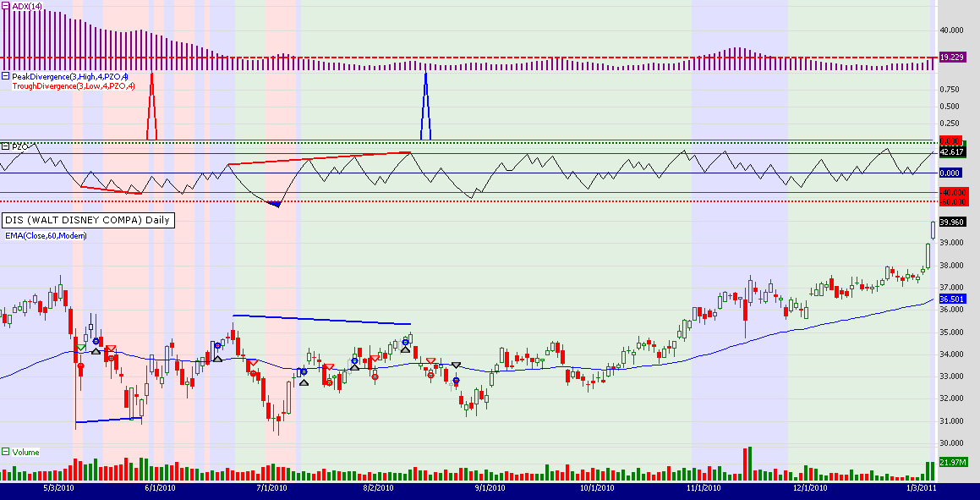Click the purple 19.229 ADX value tag
This screenshot has width=980, height=500.
(952, 57)
